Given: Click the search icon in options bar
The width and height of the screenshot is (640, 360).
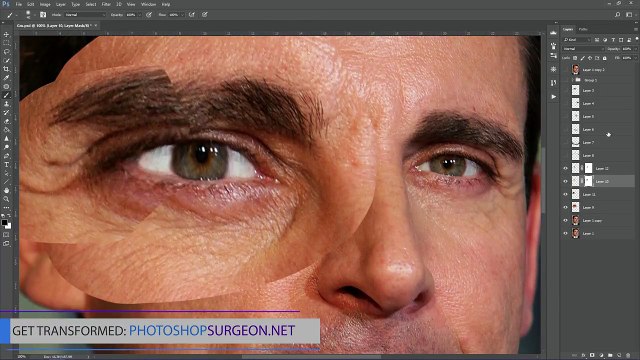Looking at the screenshot, I should pos(618,15).
